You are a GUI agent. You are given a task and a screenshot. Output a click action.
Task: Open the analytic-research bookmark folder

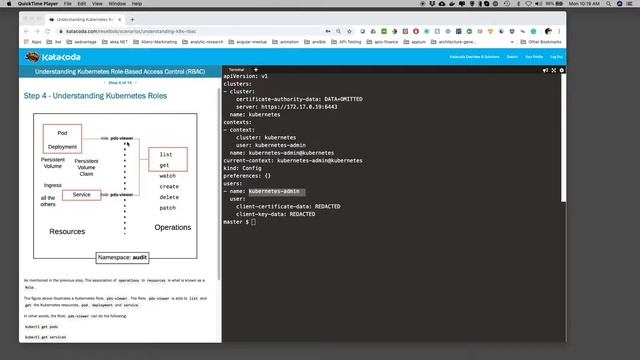point(203,42)
